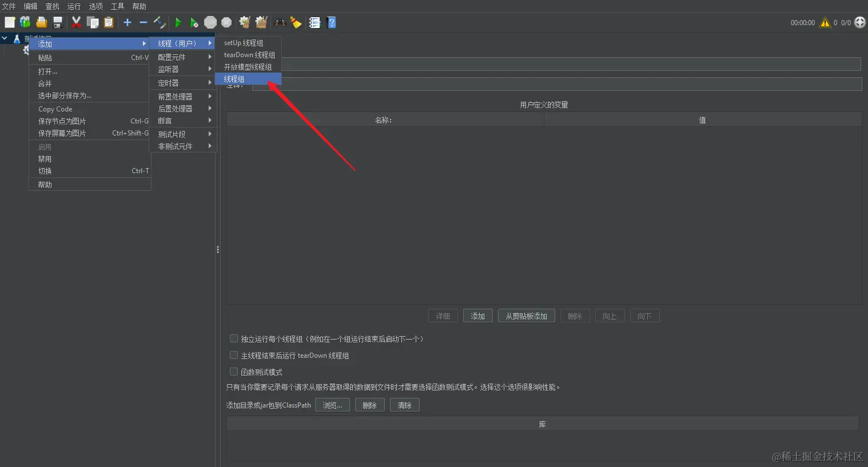The width and height of the screenshot is (868, 467).
Task: Select 线程组 in the submenu
Action: (x=248, y=79)
